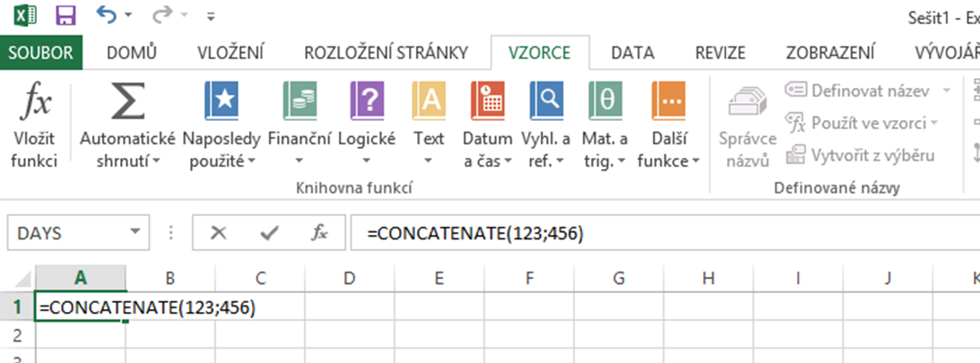
Task: Confirm formula entry with checkmark button
Action: click(269, 234)
